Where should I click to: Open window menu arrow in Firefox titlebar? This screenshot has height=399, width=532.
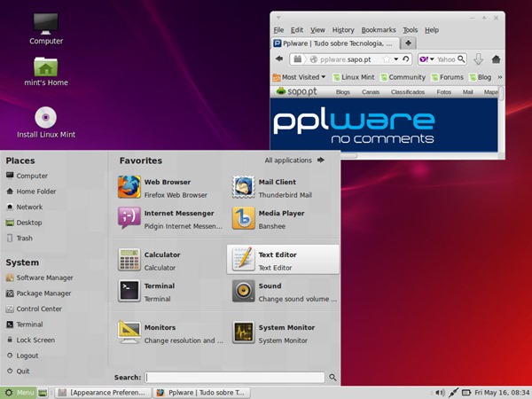(278, 18)
